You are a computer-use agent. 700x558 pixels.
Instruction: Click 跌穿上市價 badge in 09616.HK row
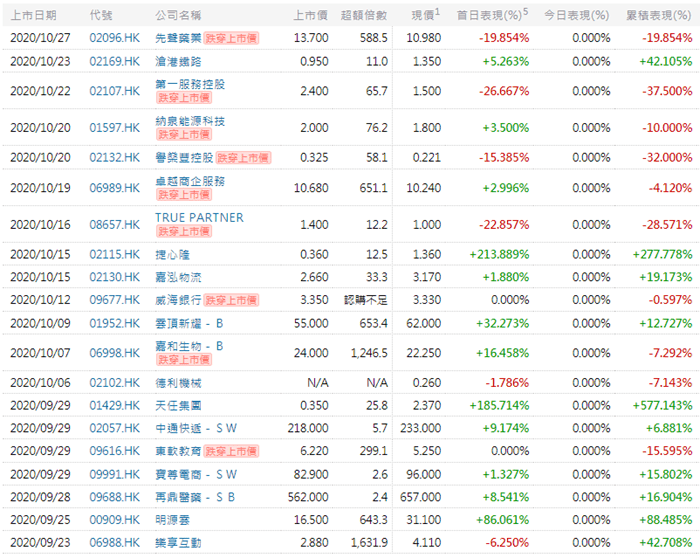(231, 451)
